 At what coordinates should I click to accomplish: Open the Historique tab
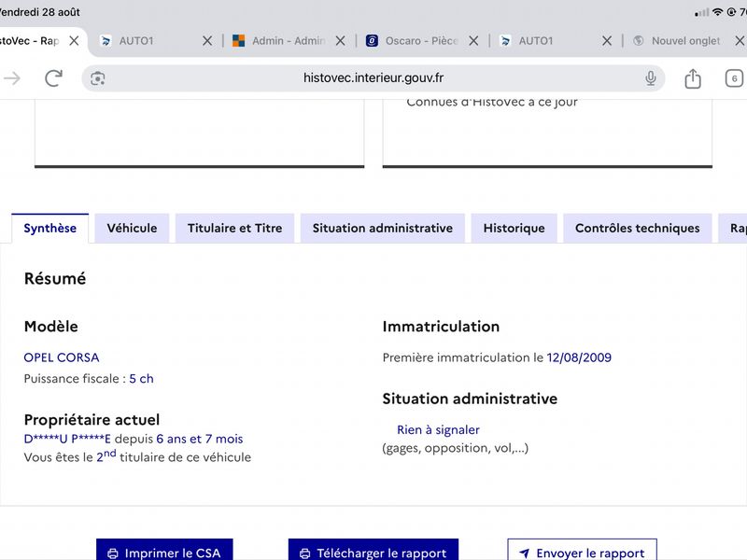(x=514, y=229)
